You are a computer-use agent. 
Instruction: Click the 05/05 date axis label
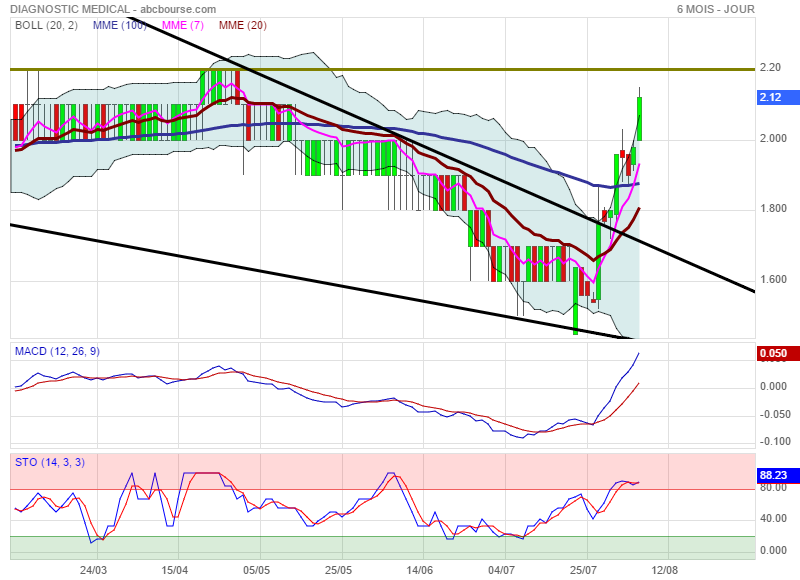257,570
